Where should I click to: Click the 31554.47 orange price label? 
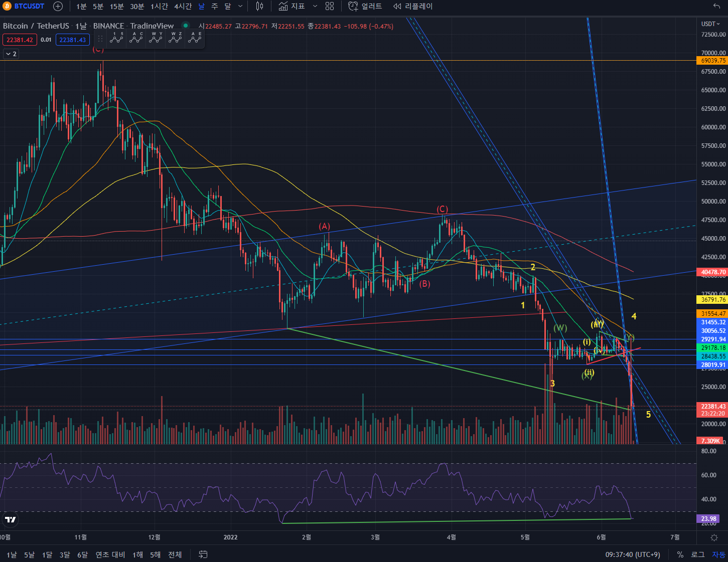pos(711,314)
